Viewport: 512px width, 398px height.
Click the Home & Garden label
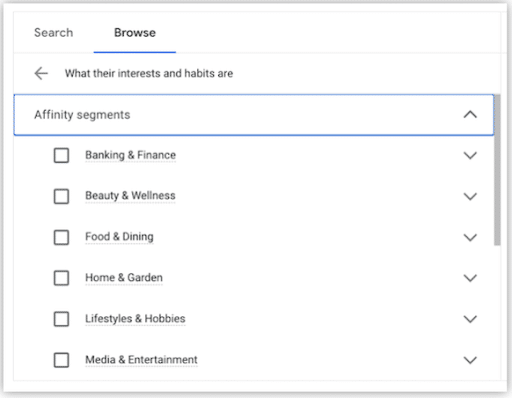click(124, 278)
